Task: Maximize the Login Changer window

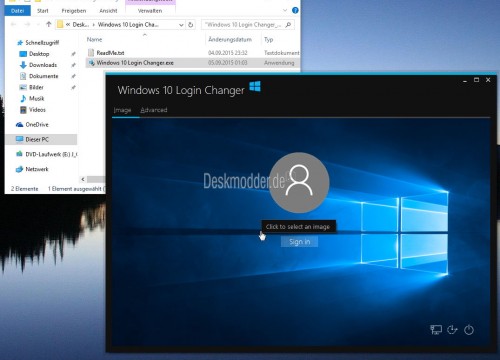Action: coord(476,80)
